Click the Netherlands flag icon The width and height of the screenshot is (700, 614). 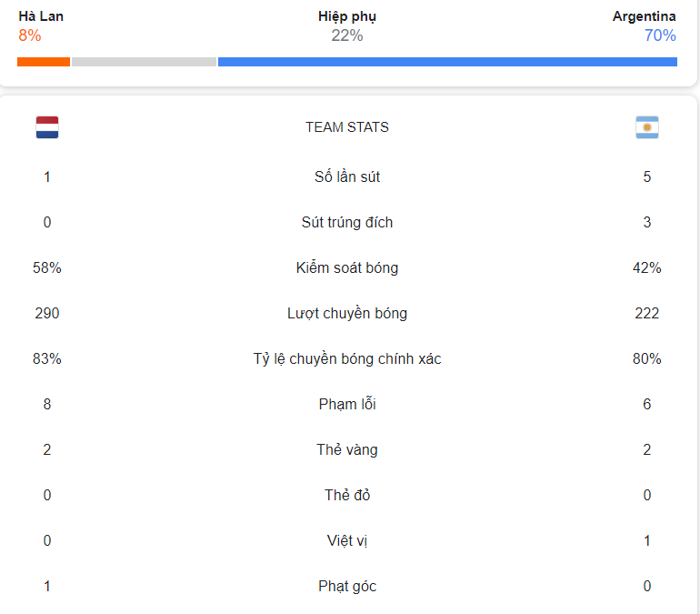coord(47,127)
